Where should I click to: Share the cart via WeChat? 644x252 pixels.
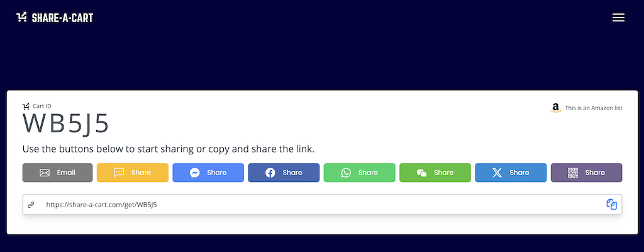435,173
